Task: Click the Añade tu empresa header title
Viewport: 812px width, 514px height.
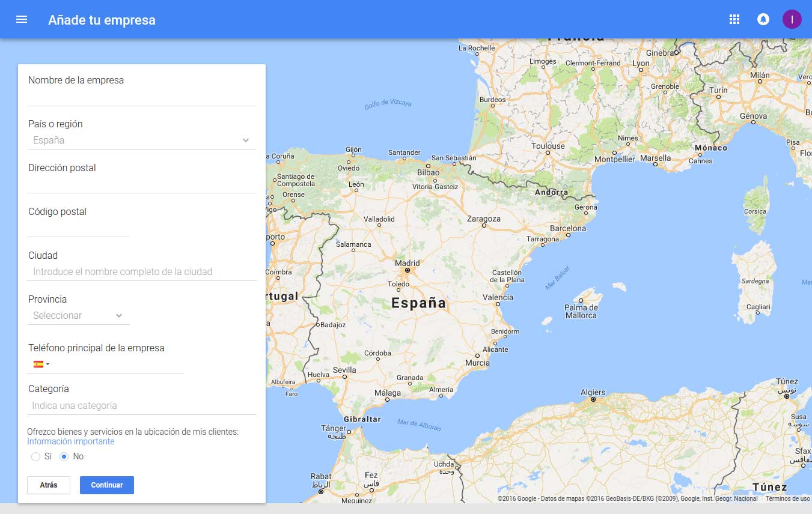Action: coord(102,20)
